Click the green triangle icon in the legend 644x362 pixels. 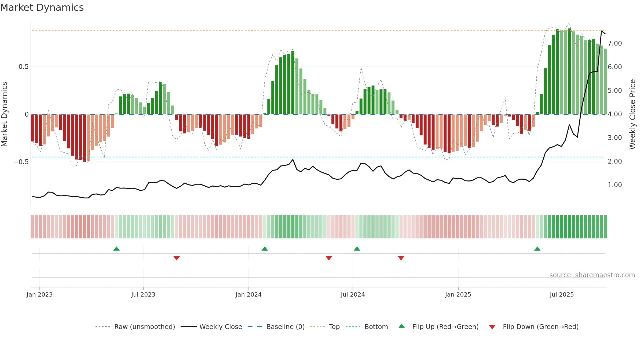(x=402, y=326)
